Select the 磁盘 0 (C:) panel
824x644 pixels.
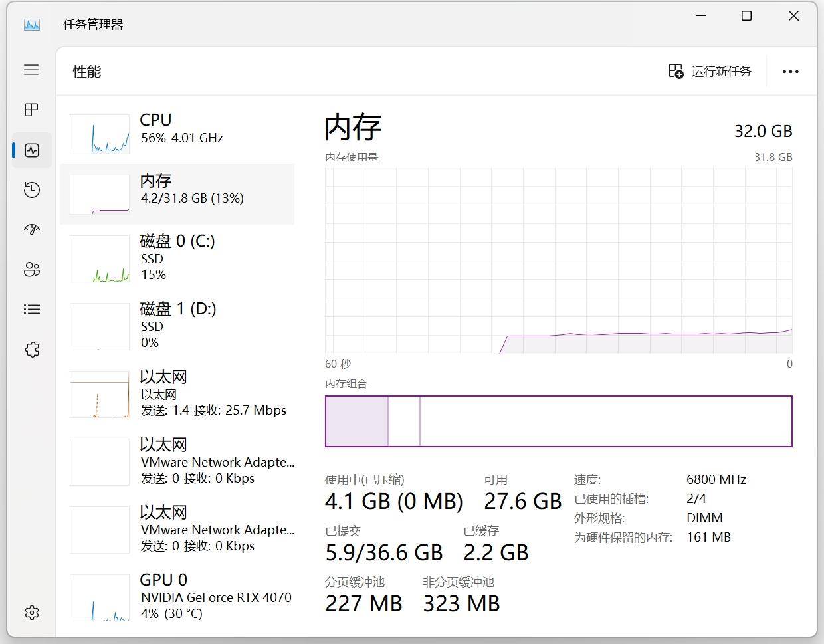click(x=176, y=258)
